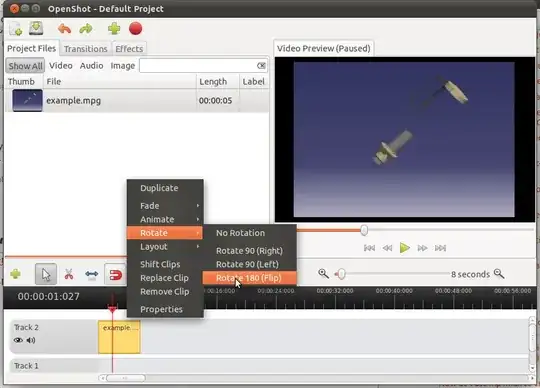The image size is (540, 388).
Task: Click the Track 1 label
Action: tap(26, 366)
